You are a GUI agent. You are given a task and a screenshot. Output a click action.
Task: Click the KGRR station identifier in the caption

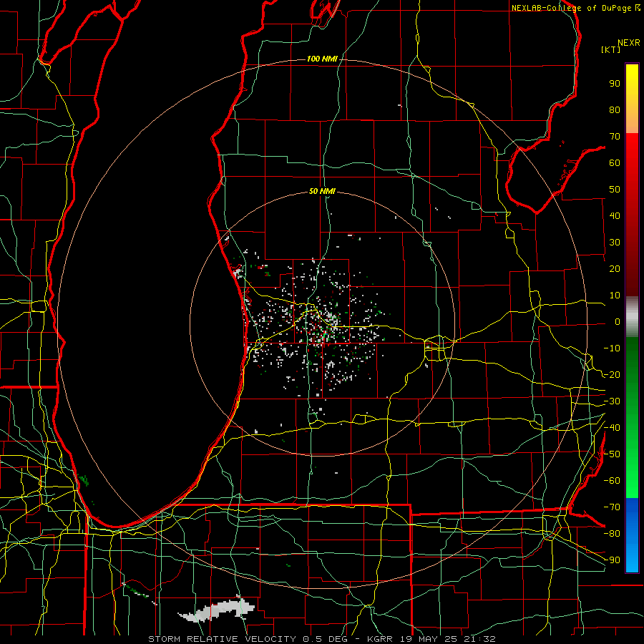tap(380, 639)
